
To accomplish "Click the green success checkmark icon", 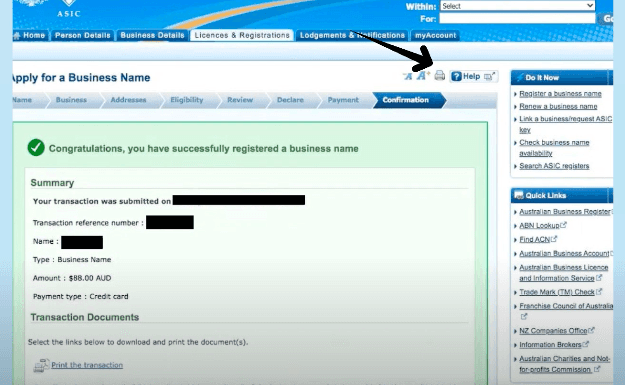I will (36, 147).
